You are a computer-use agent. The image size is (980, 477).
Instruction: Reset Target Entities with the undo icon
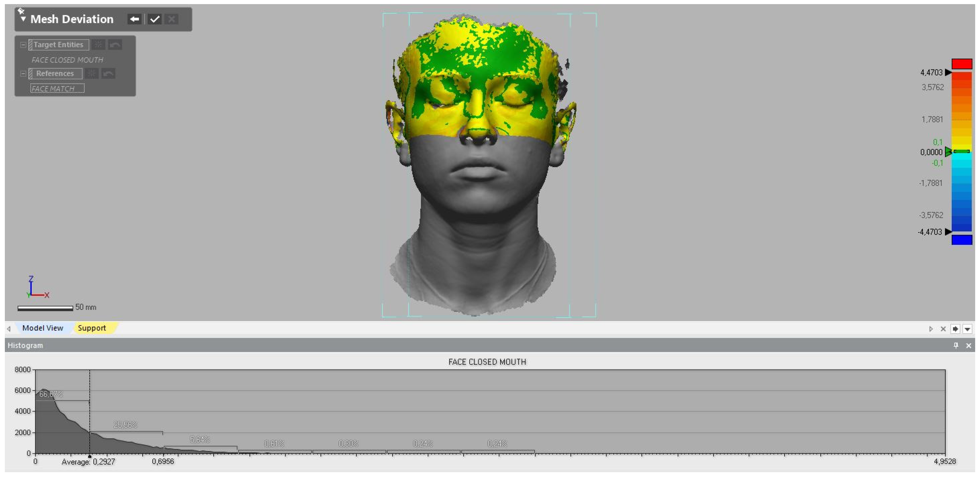point(115,45)
